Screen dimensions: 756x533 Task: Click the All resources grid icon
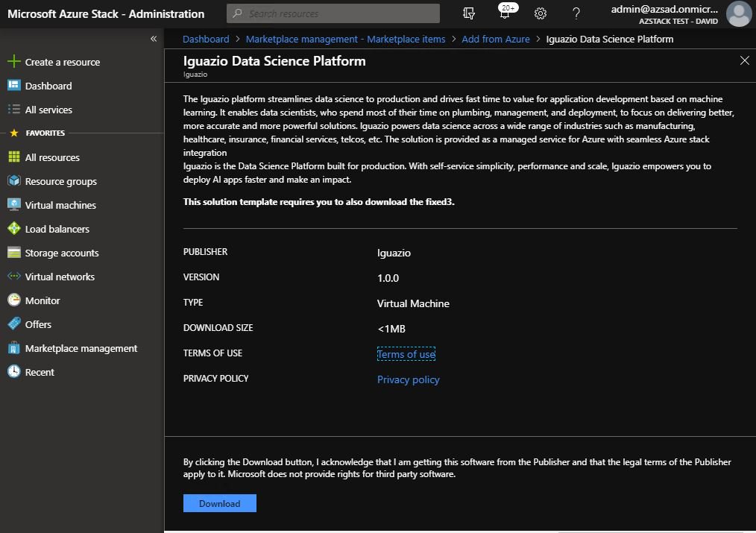[x=14, y=157]
